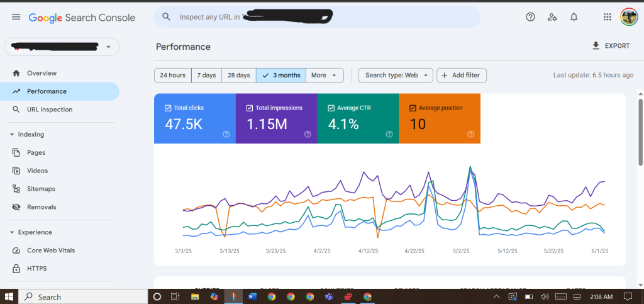This screenshot has width=644, height=304.
Task: Click help icon on Total clicks card
Action: [226, 134]
